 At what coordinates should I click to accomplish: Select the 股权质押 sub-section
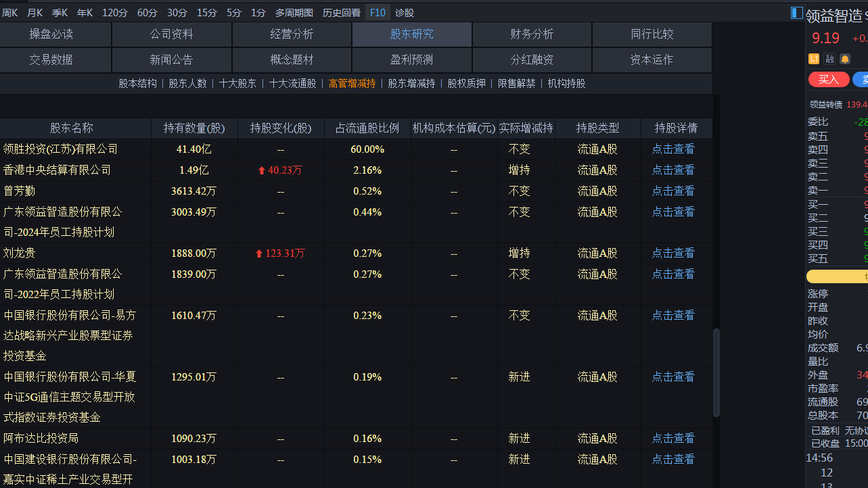pyautogui.click(x=467, y=84)
